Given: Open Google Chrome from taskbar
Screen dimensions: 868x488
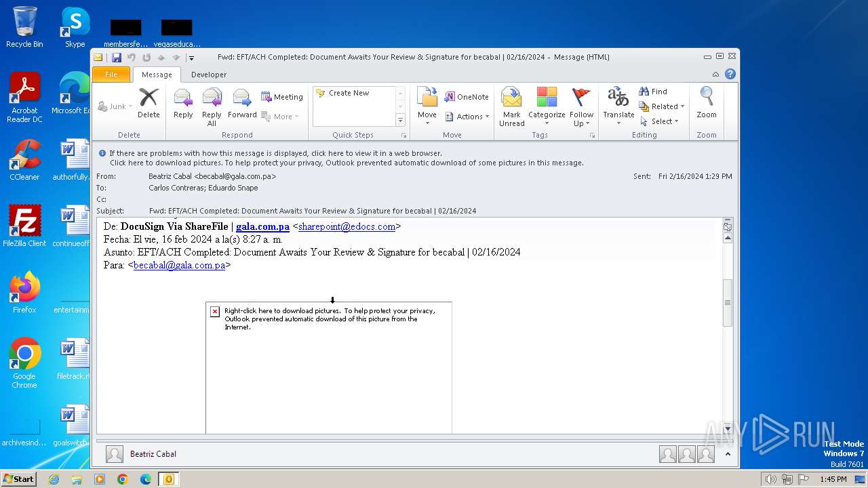Looking at the screenshot, I should (x=123, y=479).
